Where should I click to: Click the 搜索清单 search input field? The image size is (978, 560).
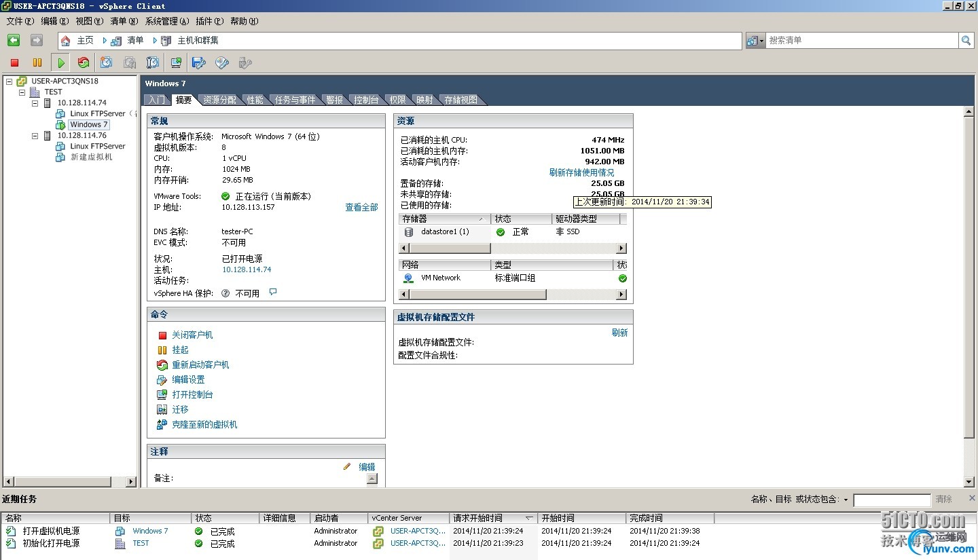[861, 41]
